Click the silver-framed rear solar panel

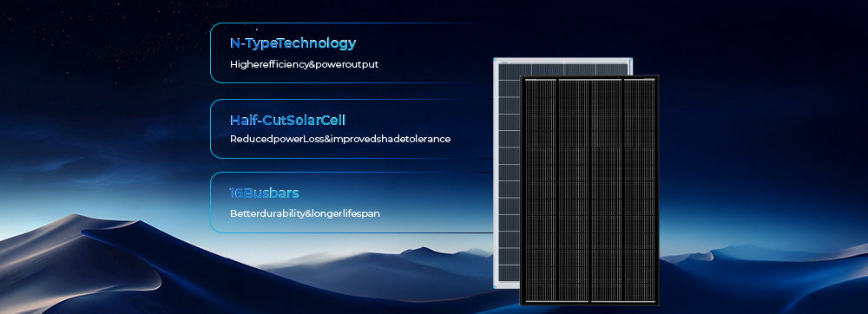click(x=506, y=173)
